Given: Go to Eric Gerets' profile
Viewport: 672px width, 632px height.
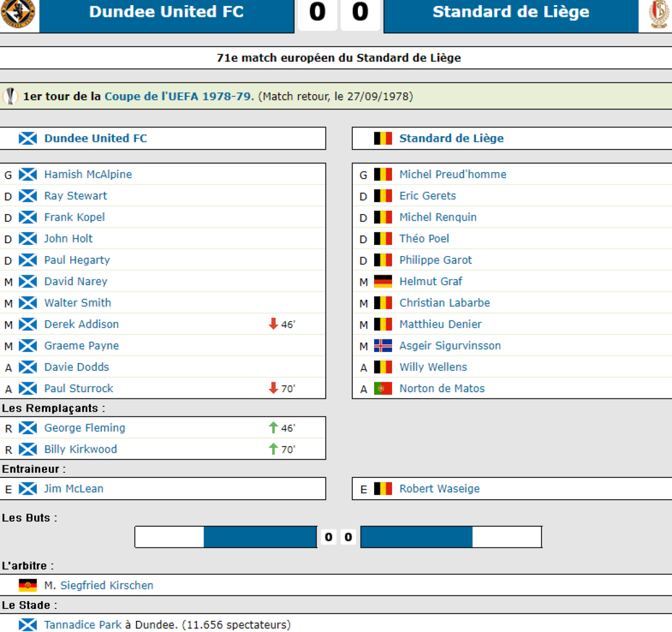Looking at the screenshot, I should tap(427, 196).
